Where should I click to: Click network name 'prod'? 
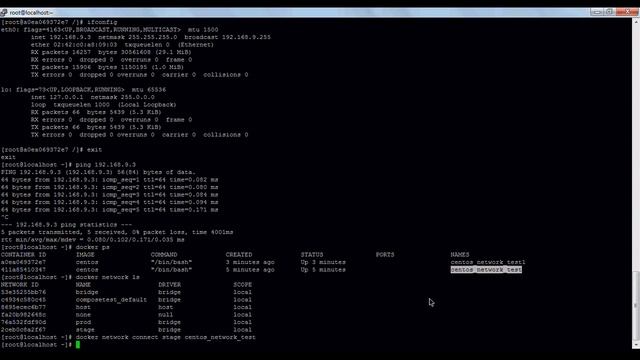[83, 322]
